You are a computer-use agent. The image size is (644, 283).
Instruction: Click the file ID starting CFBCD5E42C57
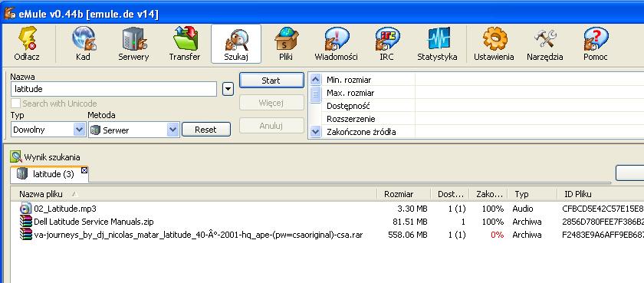pyautogui.click(x=603, y=209)
